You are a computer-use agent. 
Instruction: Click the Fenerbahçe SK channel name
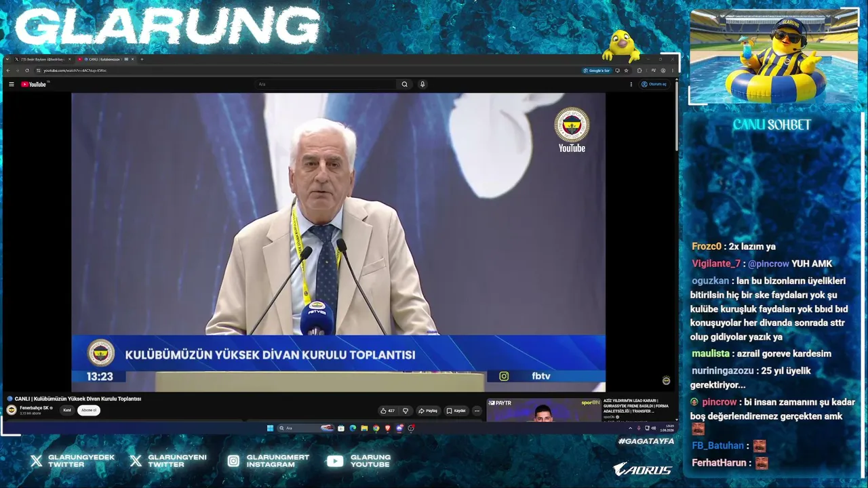(35, 408)
